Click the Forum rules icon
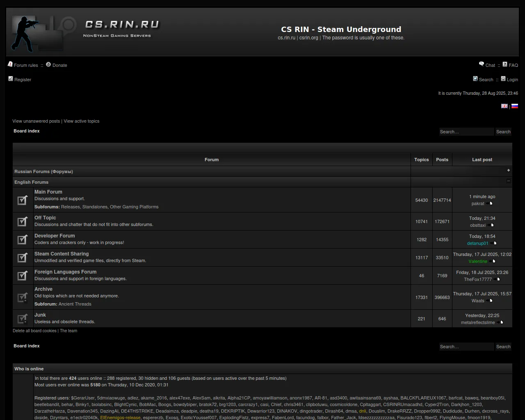Viewport: 525px width, 420px height. pyautogui.click(x=10, y=64)
